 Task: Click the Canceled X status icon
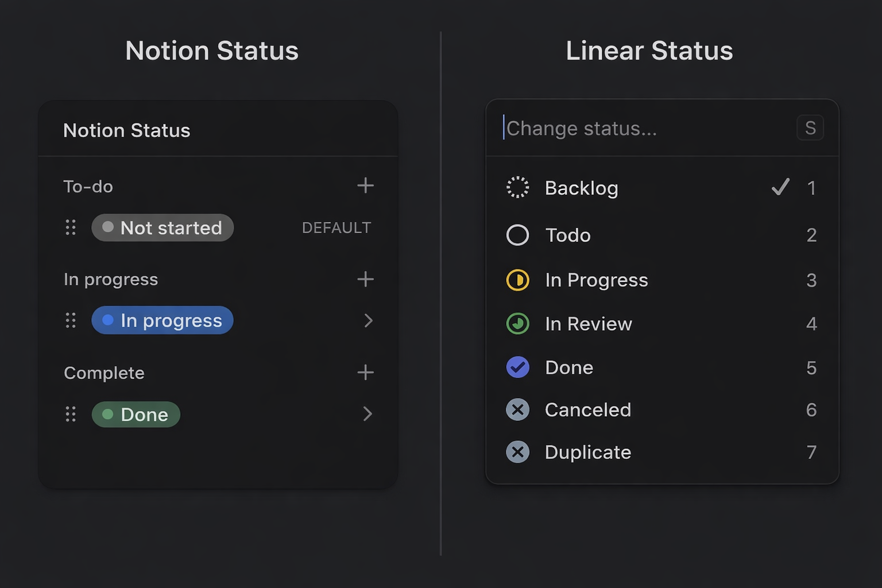pos(517,409)
